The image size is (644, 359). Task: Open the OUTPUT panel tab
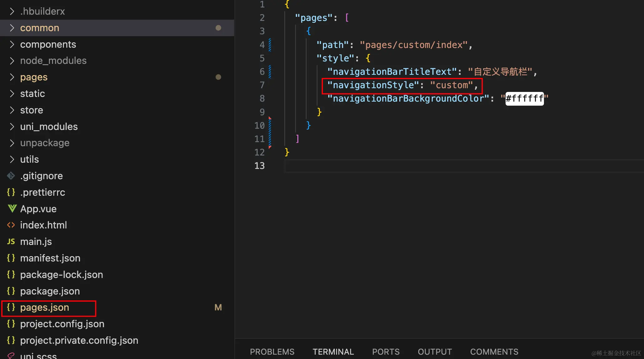pyautogui.click(x=435, y=352)
